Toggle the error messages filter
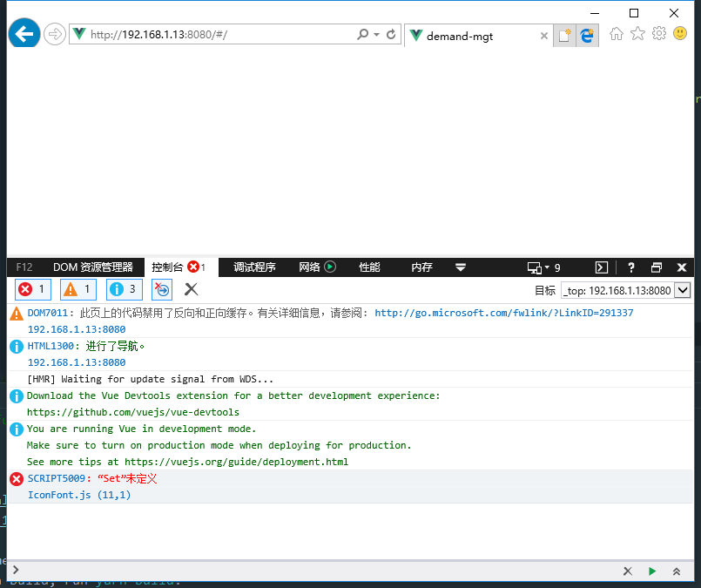Viewport: 701px width, 588px height. click(33, 289)
